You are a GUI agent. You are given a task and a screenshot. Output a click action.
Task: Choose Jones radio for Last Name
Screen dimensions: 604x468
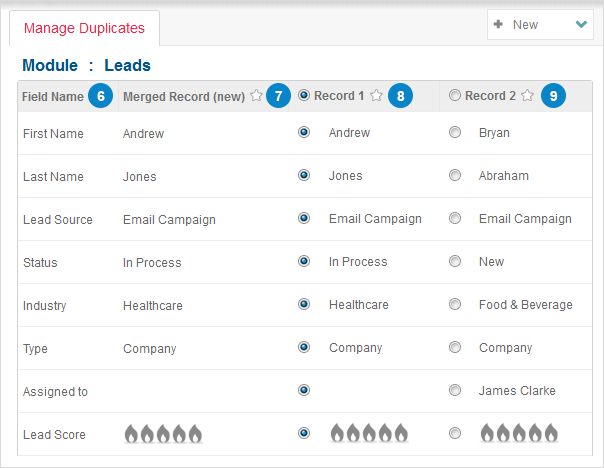pos(304,175)
